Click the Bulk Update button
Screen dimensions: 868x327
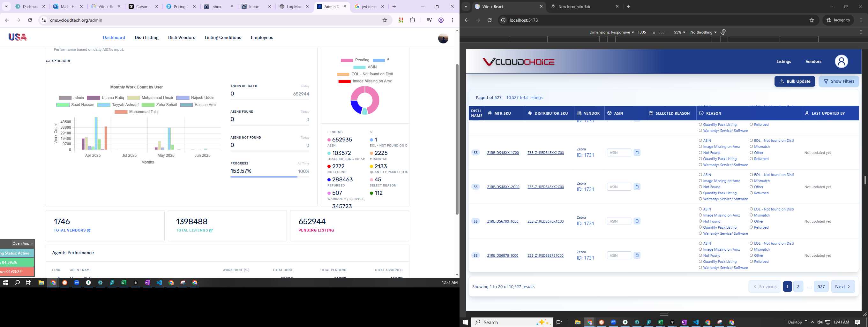pos(795,81)
